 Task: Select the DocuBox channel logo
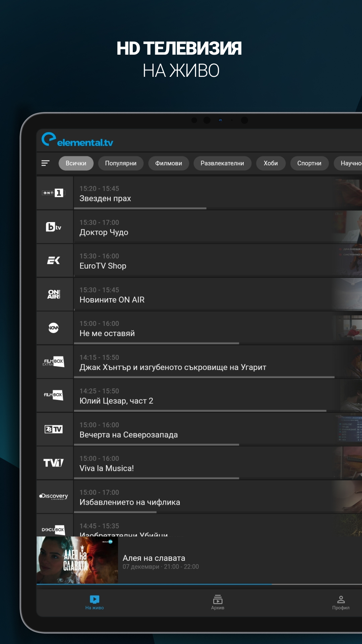pos(54,529)
